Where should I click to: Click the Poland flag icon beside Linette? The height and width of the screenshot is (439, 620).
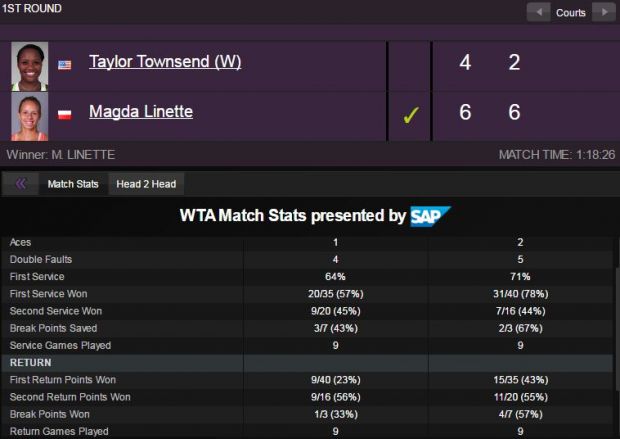pos(64,115)
